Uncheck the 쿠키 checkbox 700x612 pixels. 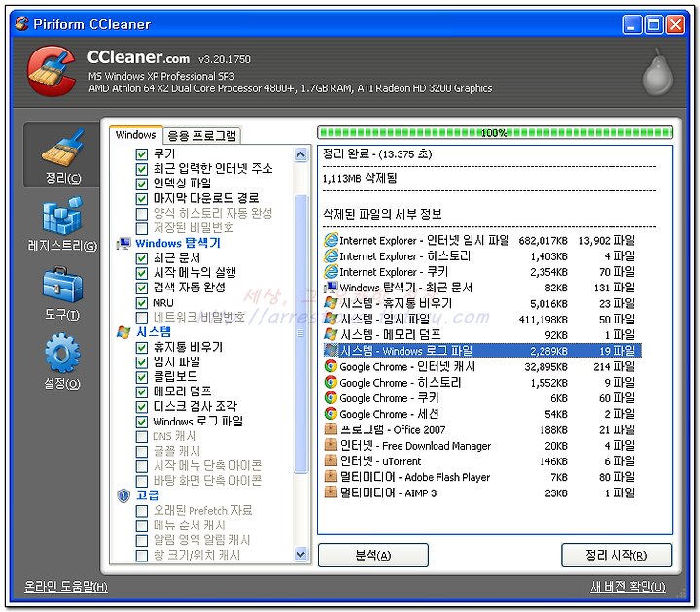click(x=142, y=154)
